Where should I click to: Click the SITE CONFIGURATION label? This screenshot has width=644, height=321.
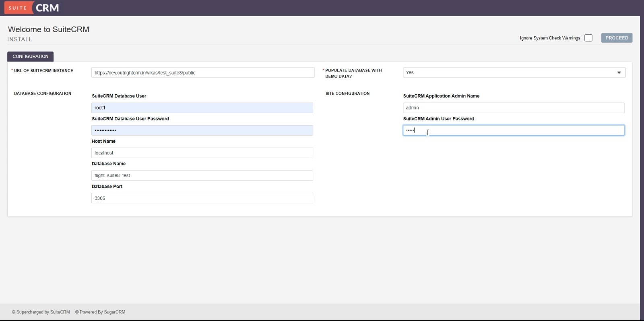[x=347, y=93]
